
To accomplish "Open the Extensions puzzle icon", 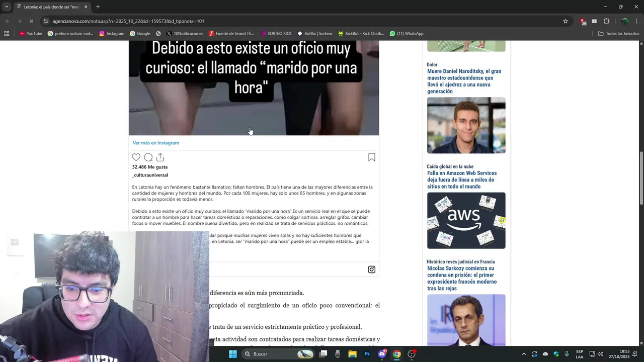I will coord(606,21).
